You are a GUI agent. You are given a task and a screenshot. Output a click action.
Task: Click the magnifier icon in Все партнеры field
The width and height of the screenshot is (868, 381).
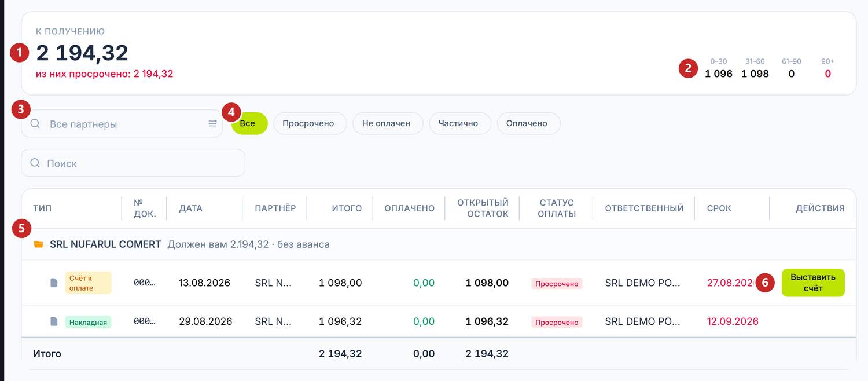(x=35, y=123)
